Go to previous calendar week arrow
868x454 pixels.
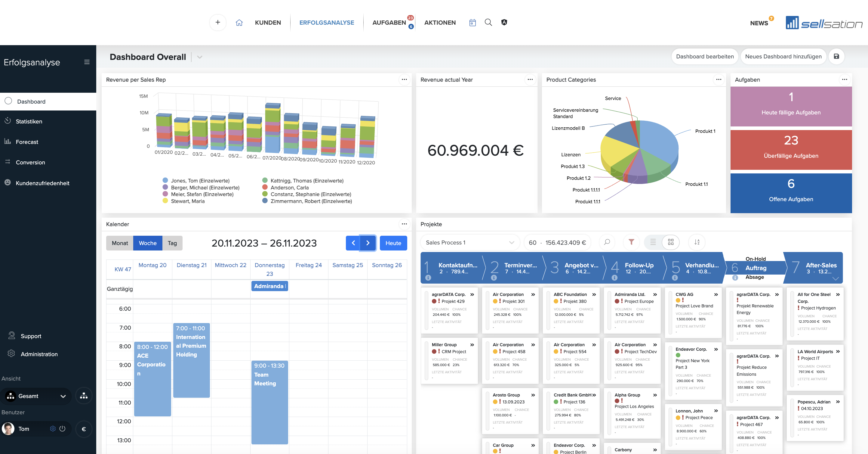pyautogui.click(x=353, y=243)
